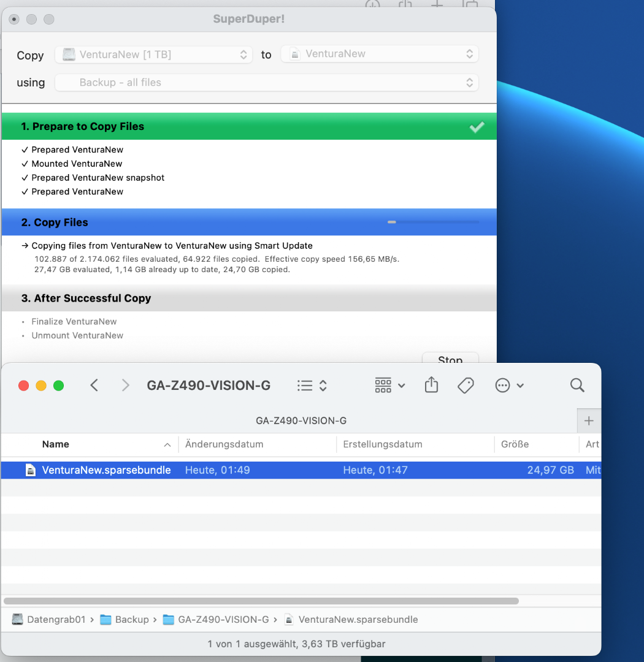This screenshot has height=662, width=644.
Task: Open GA-Z490-VISION-G folder in path bar
Action: pos(223,619)
